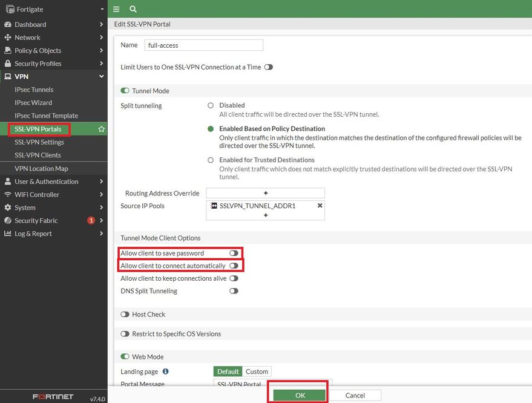This screenshot has height=403, width=532.
Task: Click the VPN monitor icon
Action: click(x=8, y=76)
